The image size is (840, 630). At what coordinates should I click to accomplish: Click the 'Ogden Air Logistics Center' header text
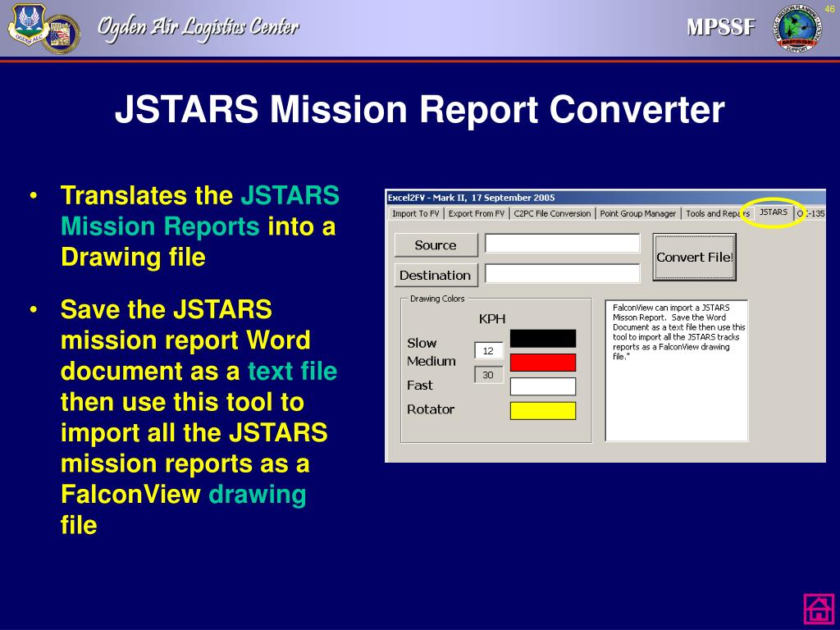[x=199, y=27]
